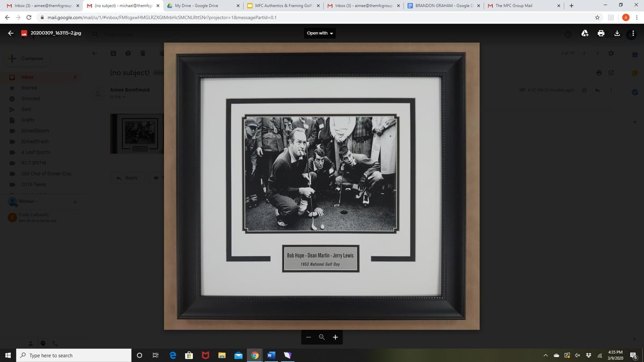644x362 pixels.
Task: Open the Chrome three-dot menu
Action: (636, 17)
